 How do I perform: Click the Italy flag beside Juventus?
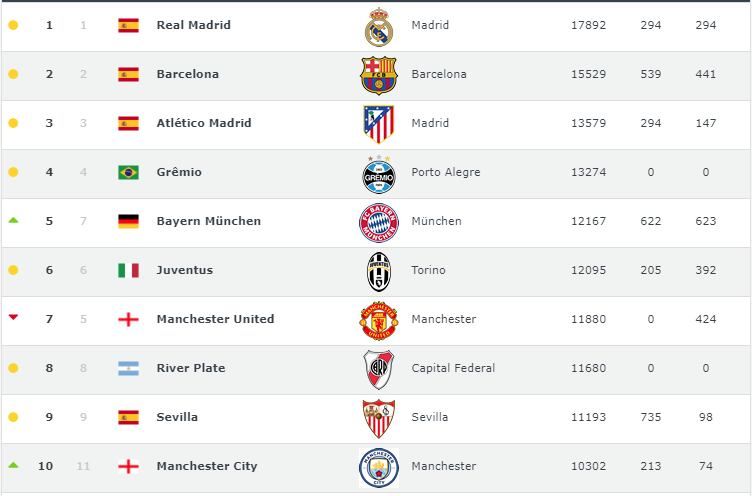(128, 270)
